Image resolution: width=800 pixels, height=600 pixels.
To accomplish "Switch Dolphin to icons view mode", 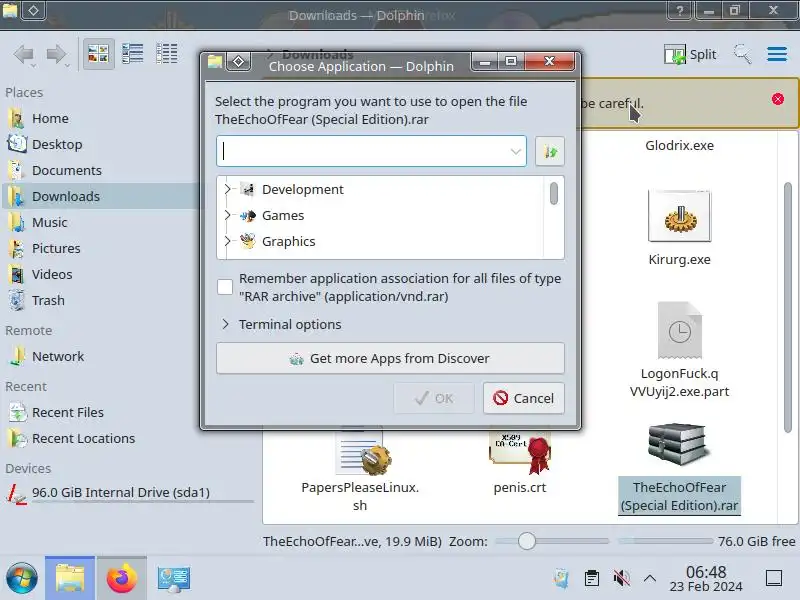I will click(x=98, y=53).
